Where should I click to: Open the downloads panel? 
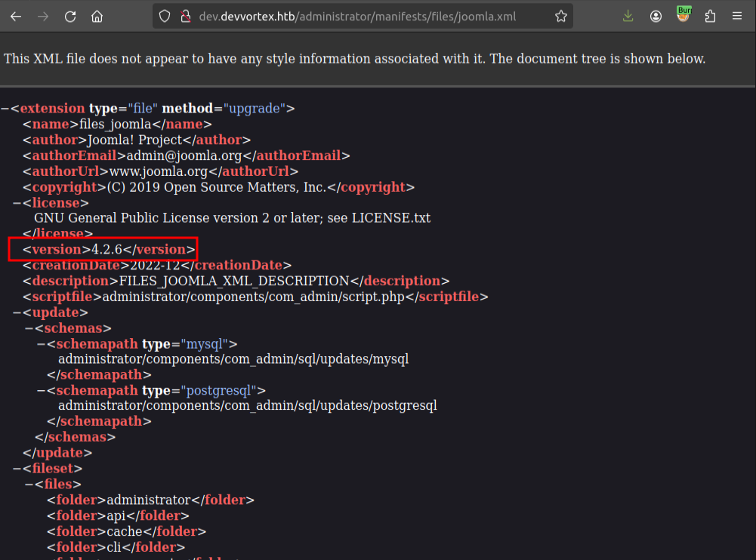coord(628,16)
